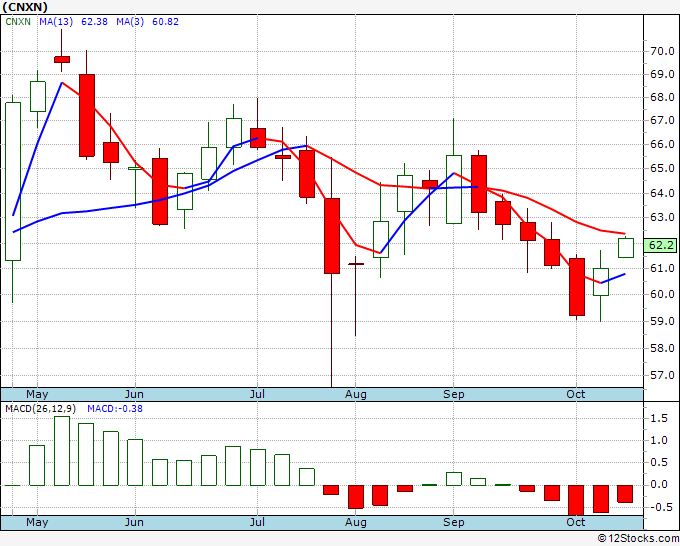Click the last red MACD histogram bar

point(625,494)
